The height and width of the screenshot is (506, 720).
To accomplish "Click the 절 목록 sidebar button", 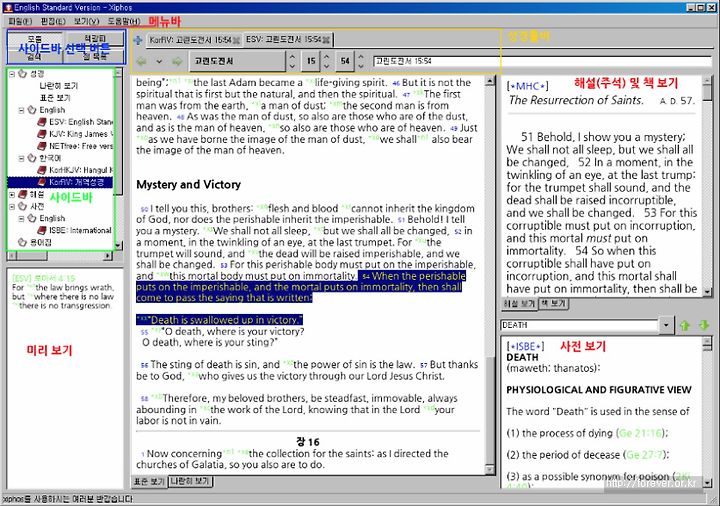I will pyautogui.click(x=95, y=56).
